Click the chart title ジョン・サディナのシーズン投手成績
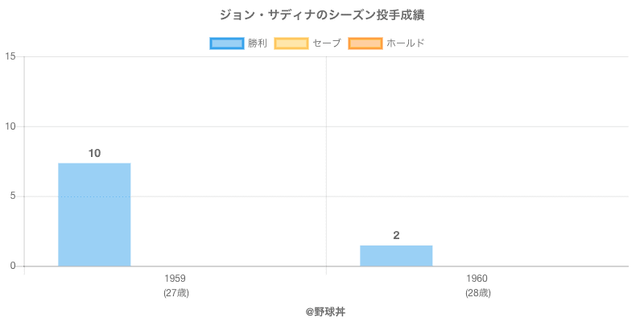 pyautogui.click(x=322, y=14)
